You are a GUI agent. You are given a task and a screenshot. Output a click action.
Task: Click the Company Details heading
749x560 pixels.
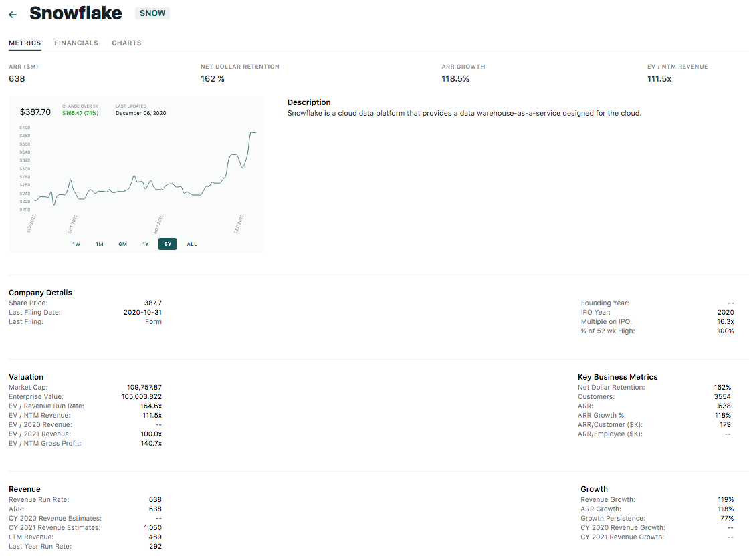40,293
